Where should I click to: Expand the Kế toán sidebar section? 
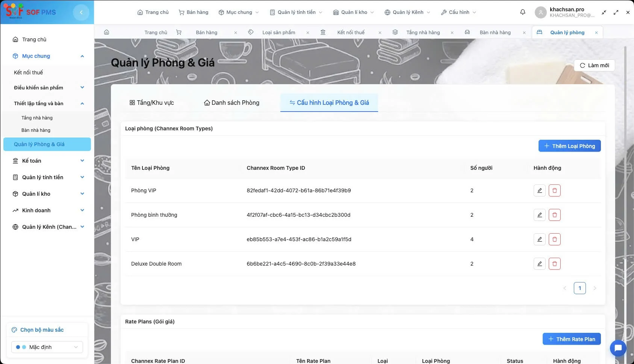coord(47,161)
